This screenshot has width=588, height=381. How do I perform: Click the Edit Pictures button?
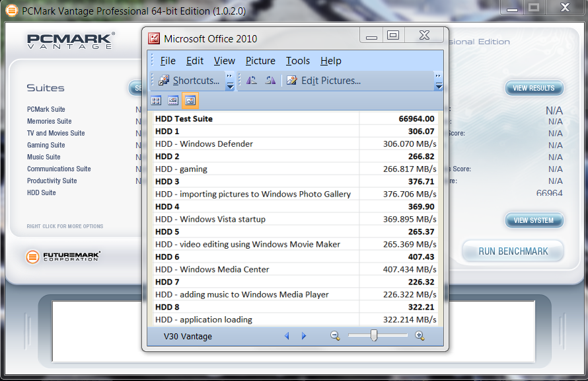pos(324,81)
